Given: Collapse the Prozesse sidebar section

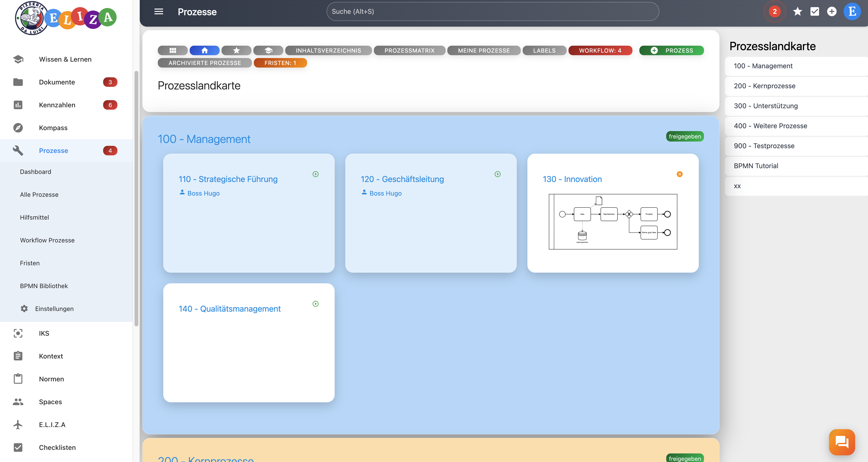Looking at the screenshot, I should (53, 151).
